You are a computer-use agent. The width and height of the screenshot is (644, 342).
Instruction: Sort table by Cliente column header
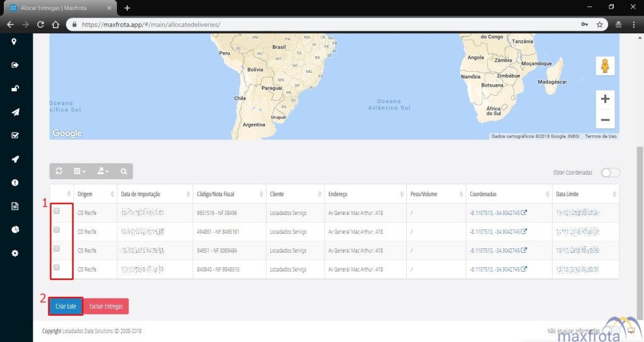pyautogui.click(x=294, y=194)
